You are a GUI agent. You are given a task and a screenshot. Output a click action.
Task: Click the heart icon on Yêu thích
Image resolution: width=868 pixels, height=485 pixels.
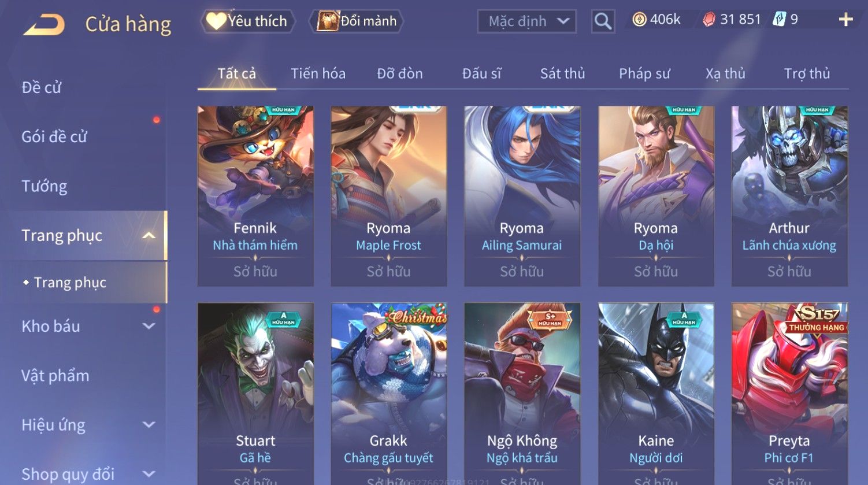point(216,21)
